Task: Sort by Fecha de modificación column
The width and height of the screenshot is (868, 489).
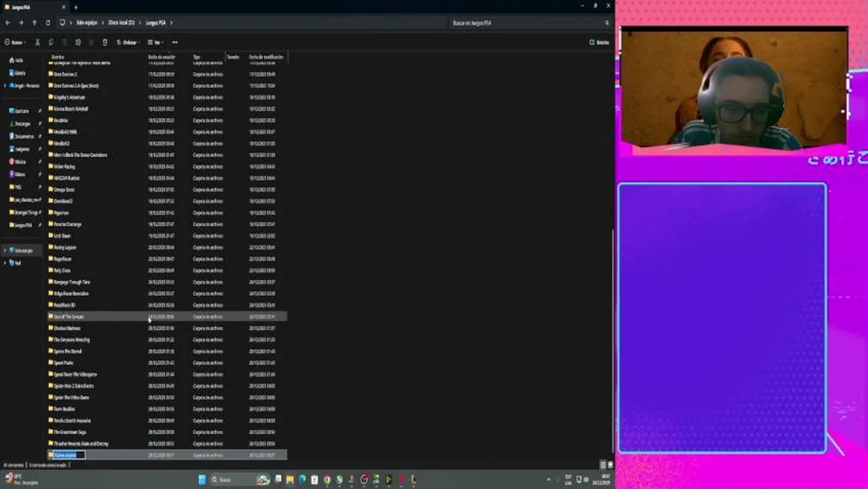Action: 268,57
